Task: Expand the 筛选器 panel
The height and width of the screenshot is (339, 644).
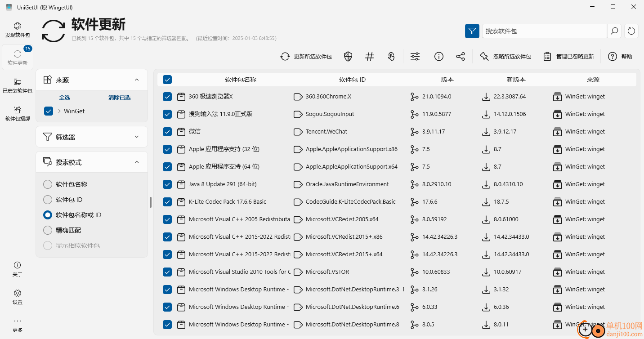Action: 137,137
